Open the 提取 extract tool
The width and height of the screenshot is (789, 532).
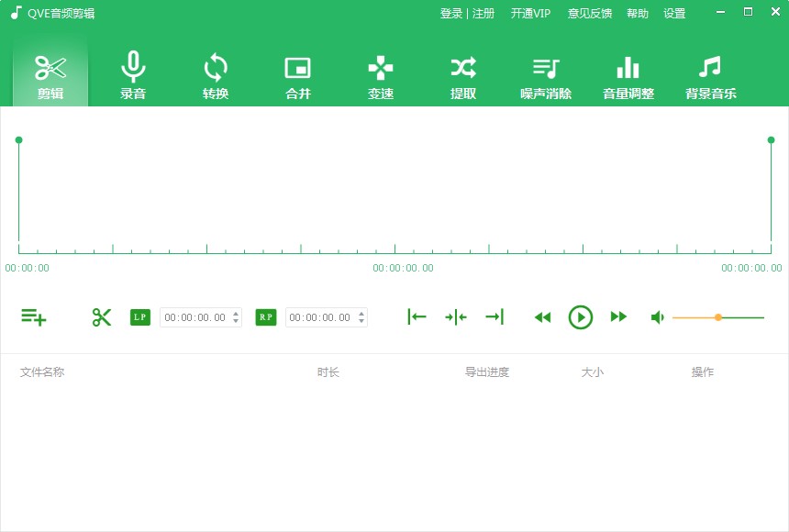tap(463, 76)
